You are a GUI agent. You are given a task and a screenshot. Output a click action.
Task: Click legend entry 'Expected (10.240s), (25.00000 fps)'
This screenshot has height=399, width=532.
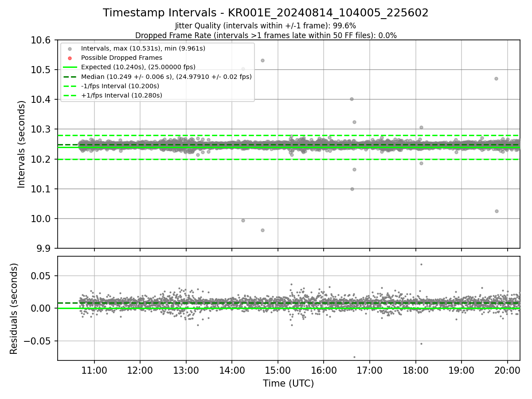138,67
